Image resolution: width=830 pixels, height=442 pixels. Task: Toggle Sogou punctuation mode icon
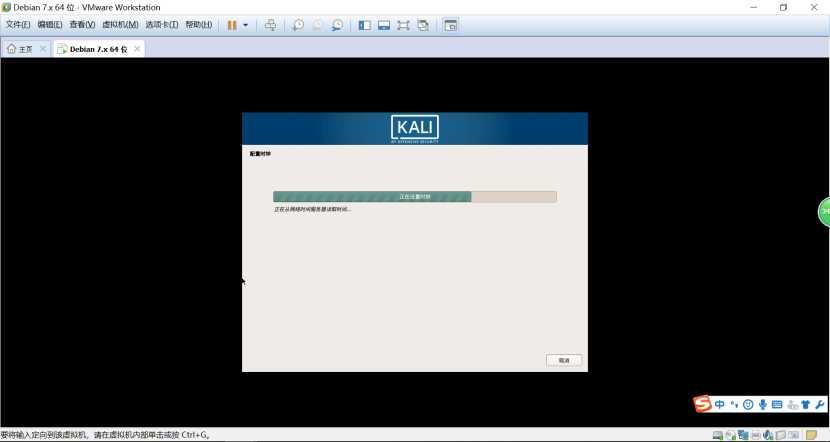[x=734, y=404]
